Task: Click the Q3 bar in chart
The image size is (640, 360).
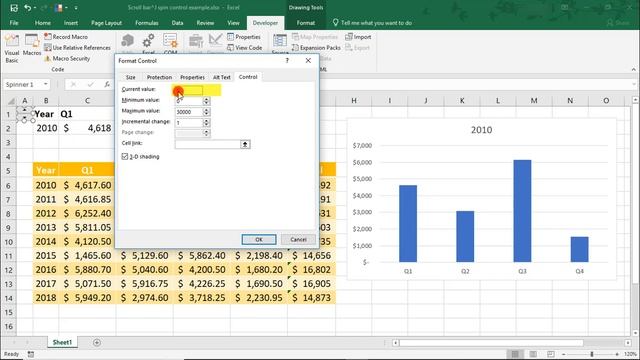Action: 522,211
